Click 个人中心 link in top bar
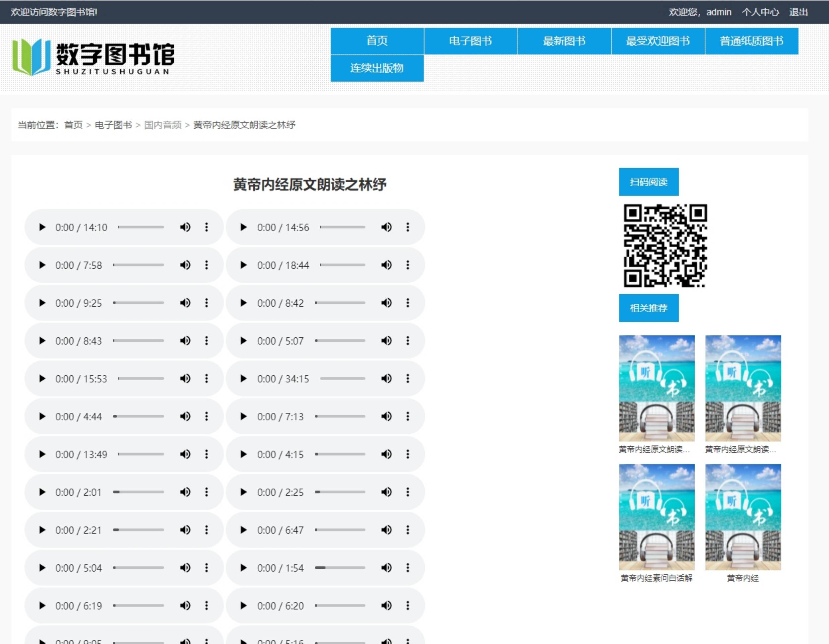The height and width of the screenshot is (644, 829). click(x=760, y=12)
